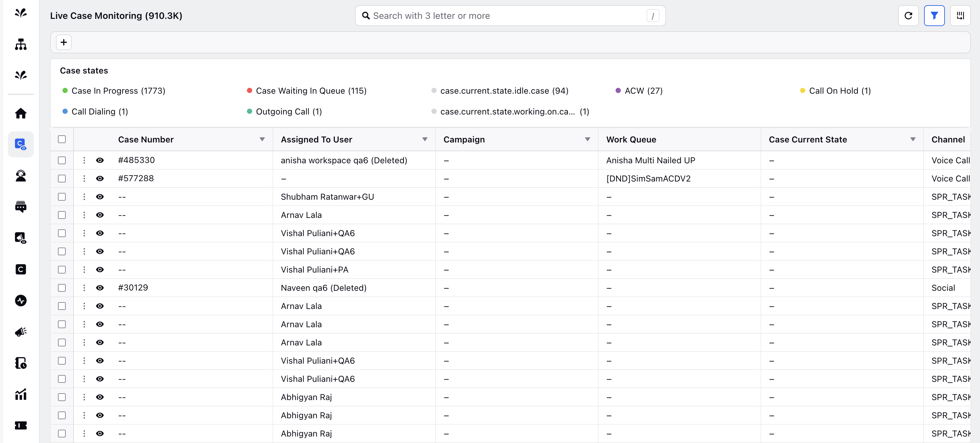Open the ticket sidebar icon
980x443 pixels.
pyautogui.click(x=20, y=425)
